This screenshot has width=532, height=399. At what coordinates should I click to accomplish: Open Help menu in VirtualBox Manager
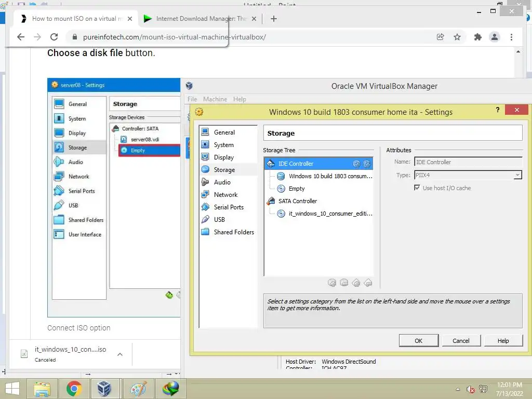point(240,99)
